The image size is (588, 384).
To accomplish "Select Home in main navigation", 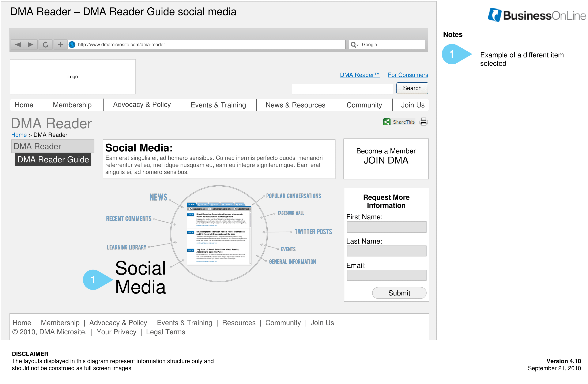I will tap(24, 105).
